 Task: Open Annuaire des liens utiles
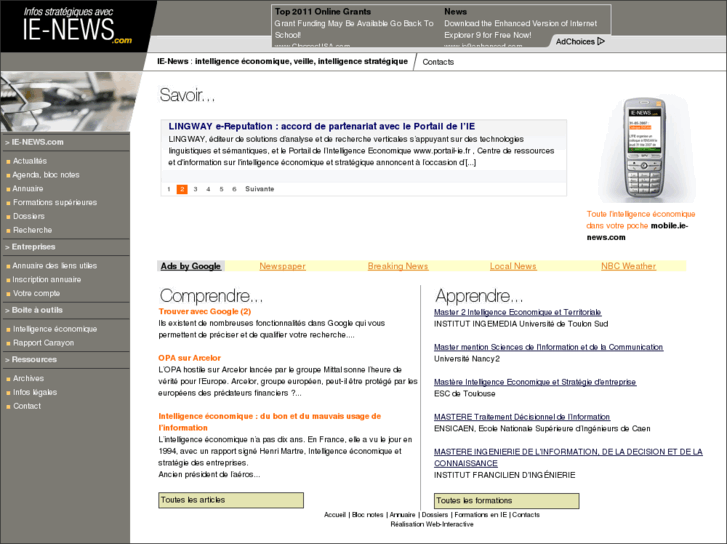point(55,266)
